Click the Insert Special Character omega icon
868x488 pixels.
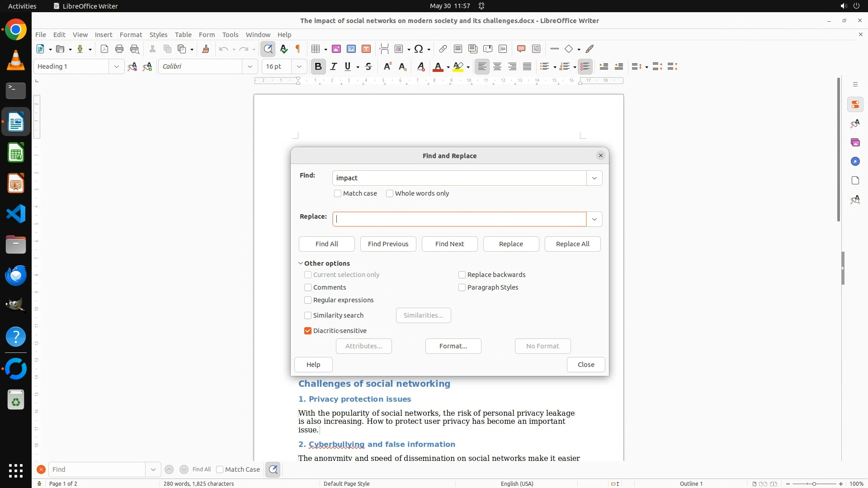tap(419, 49)
